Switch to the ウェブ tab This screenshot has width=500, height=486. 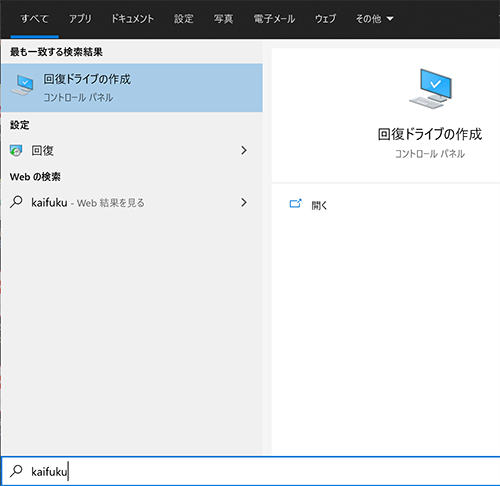pyautogui.click(x=326, y=19)
